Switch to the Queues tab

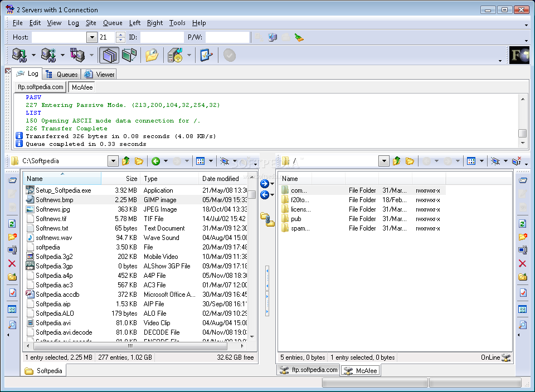coord(62,74)
